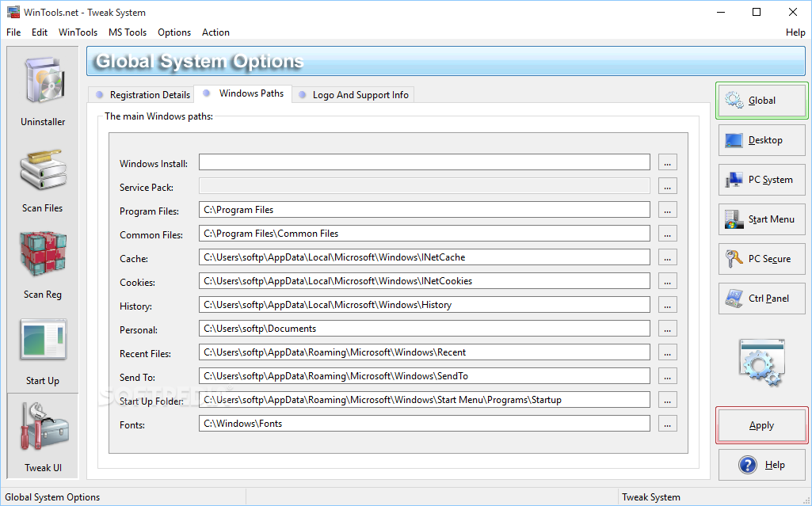Click the Apply button

click(x=761, y=425)
